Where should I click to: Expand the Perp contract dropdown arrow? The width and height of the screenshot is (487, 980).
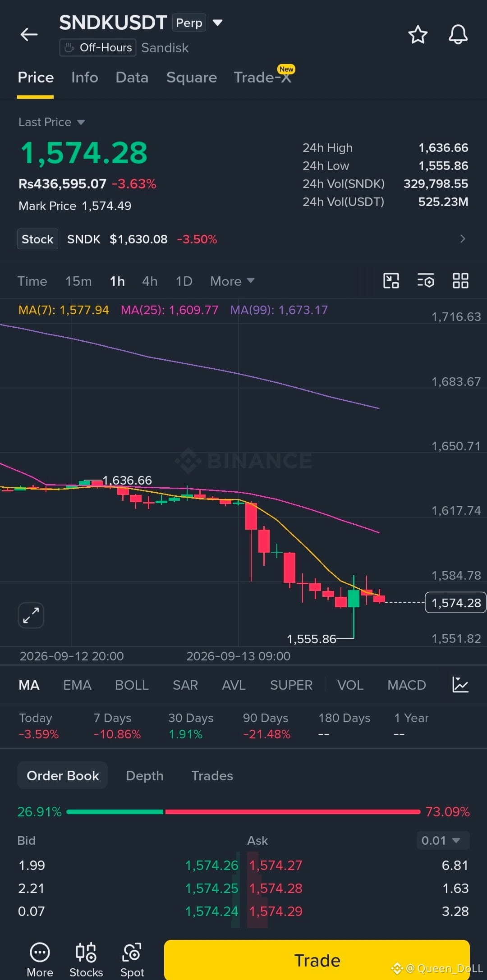coord(217,23)
